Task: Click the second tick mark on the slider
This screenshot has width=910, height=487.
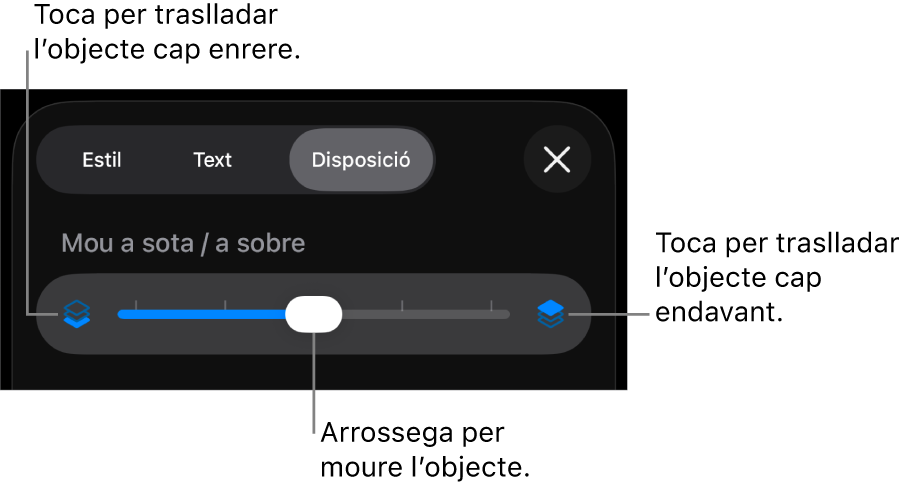Action: pos(225,305)
